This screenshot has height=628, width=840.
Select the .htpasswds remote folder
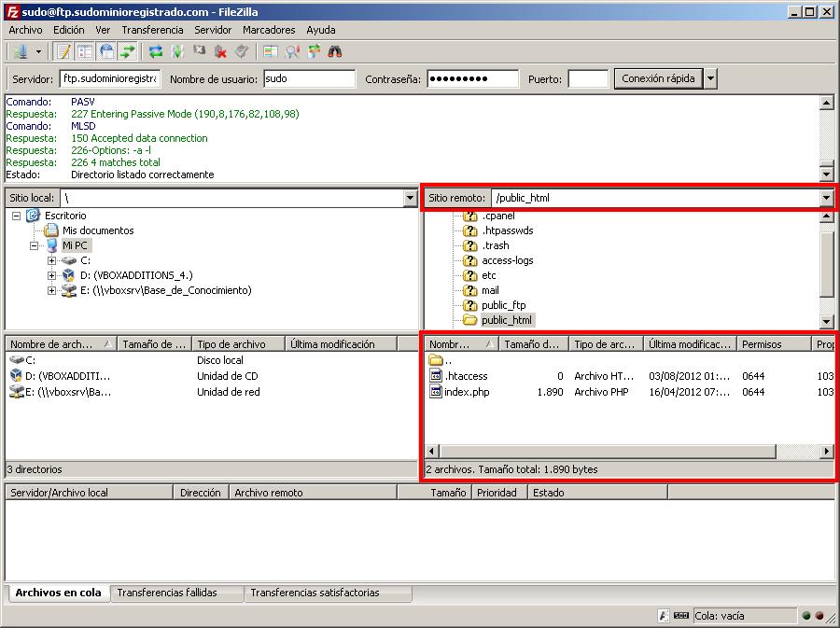click(x=508, y=230)
